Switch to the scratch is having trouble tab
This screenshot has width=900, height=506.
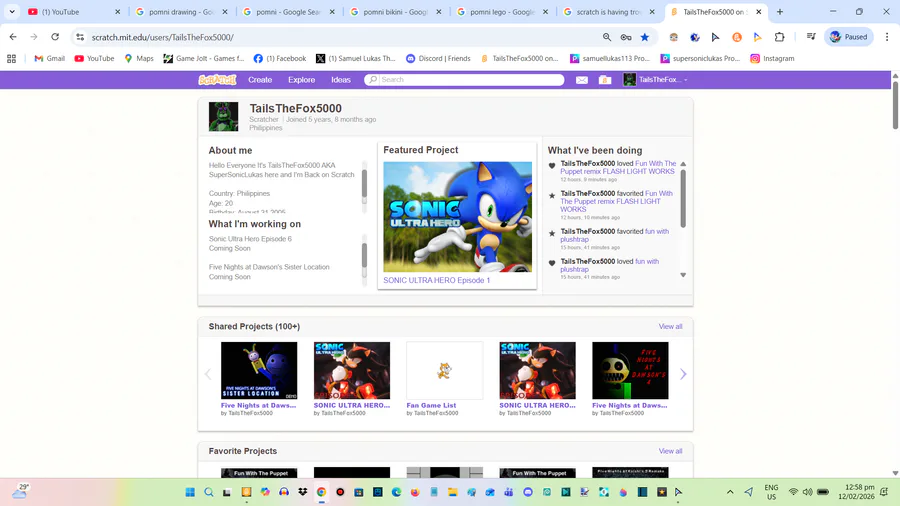609,11
